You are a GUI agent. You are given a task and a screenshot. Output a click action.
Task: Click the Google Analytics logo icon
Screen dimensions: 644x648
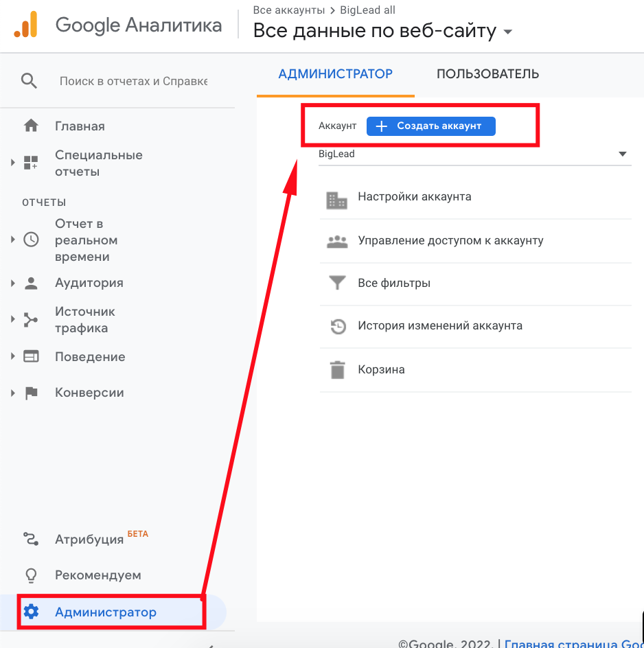[26, 25]
